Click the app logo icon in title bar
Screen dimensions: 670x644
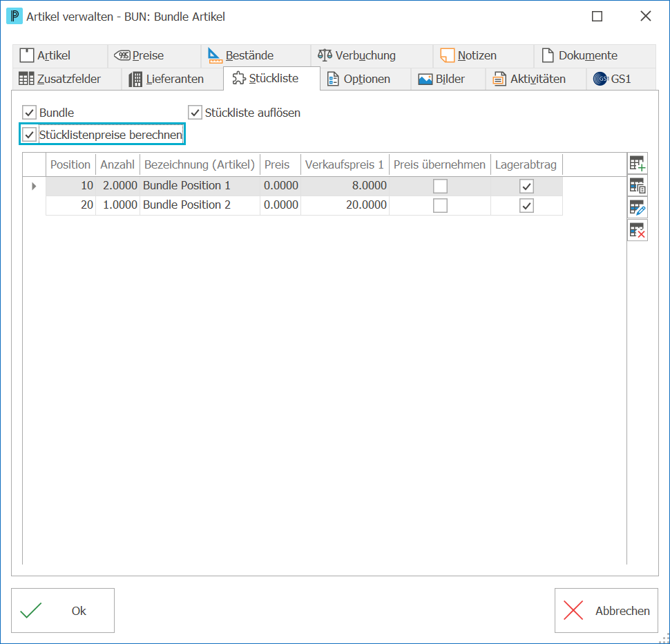14,17
